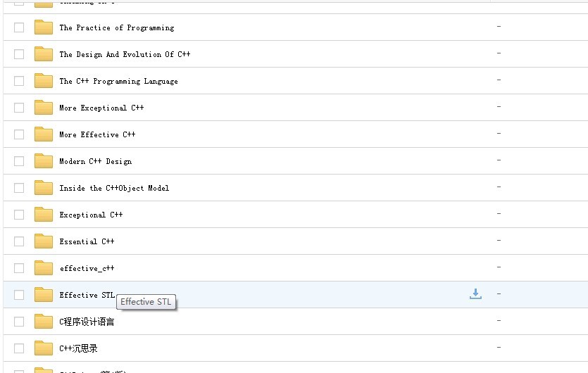
Task: Open Inside the C++Object Model folder icon
Action: click(x=44, y=188)
